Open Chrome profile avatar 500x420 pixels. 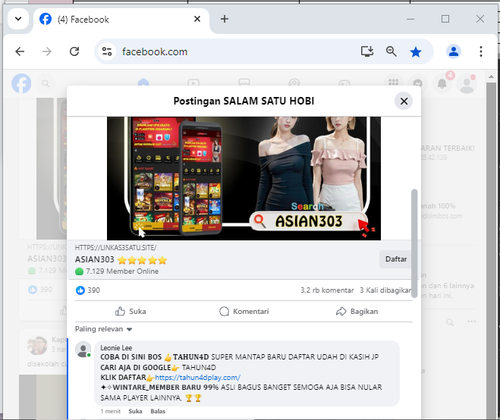tap(454, 52)
